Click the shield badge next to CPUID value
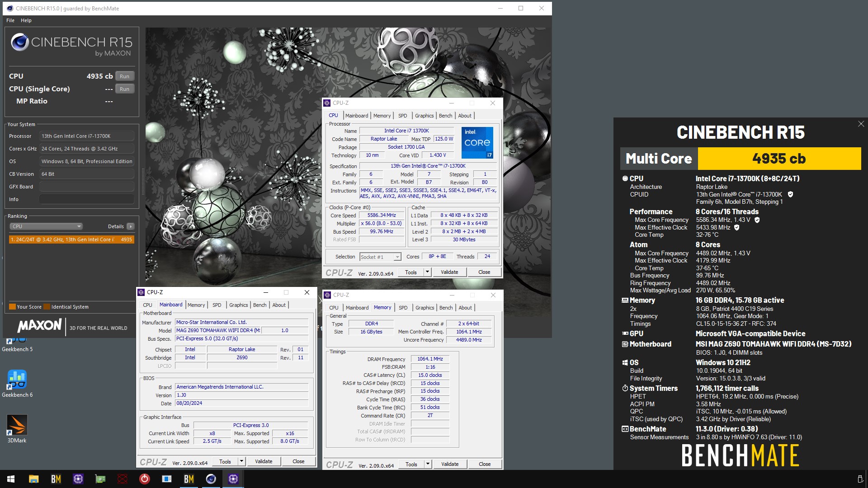The width and height of the screenshot is (868, 488). tap(790, 194)
